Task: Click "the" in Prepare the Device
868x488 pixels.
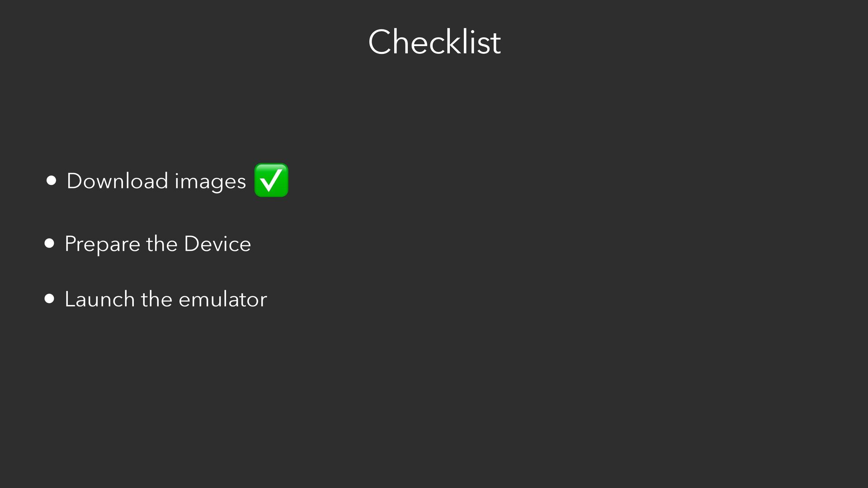Action: point(161,244)
